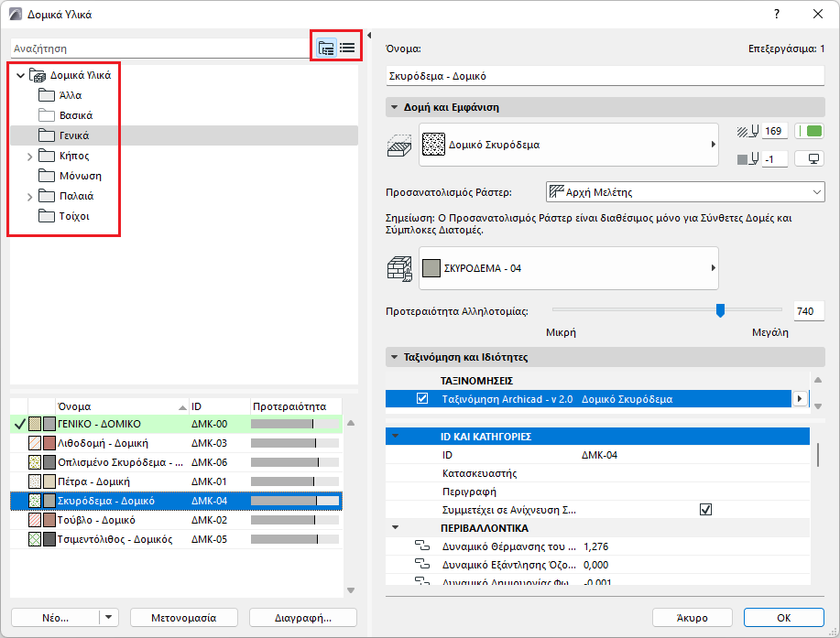Viewport: 840px width, 638px height.
Task: Sort list by Όνομα column header
Action: [122, 406]
